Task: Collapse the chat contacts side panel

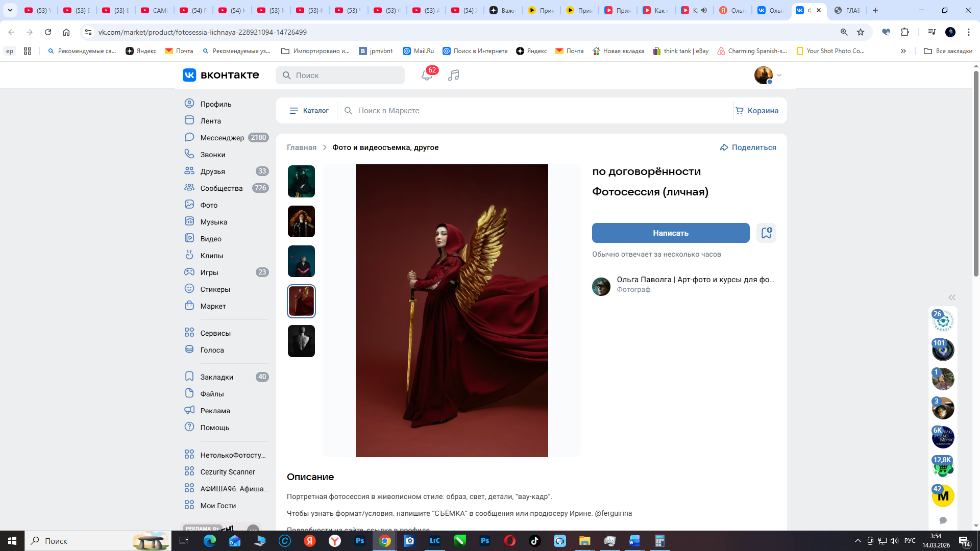Action: [x=952, y=297]
